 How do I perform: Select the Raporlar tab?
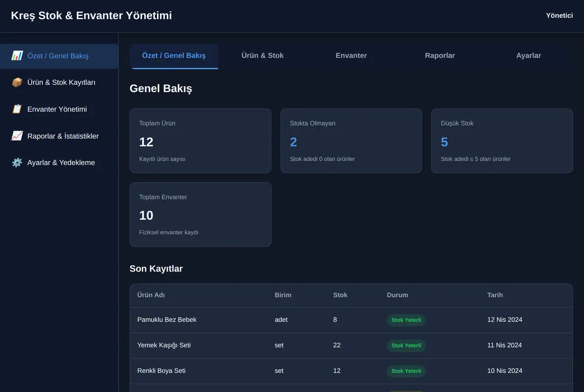point(440,56)
